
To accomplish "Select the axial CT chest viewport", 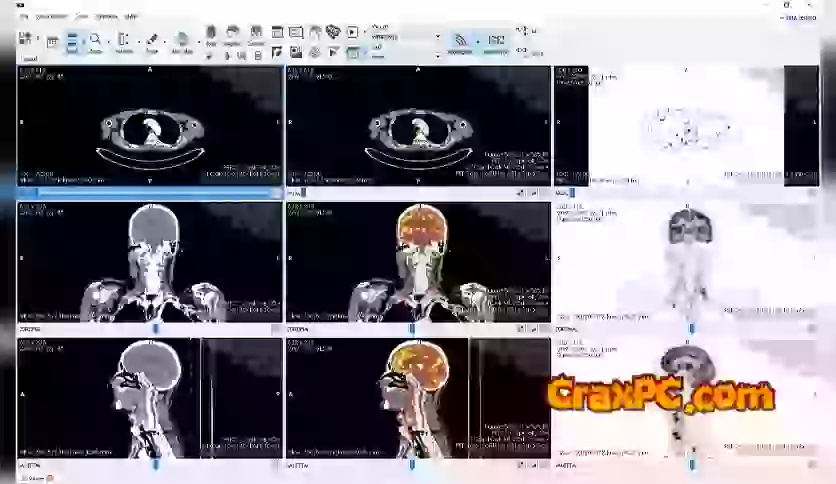I will point(150,126).
